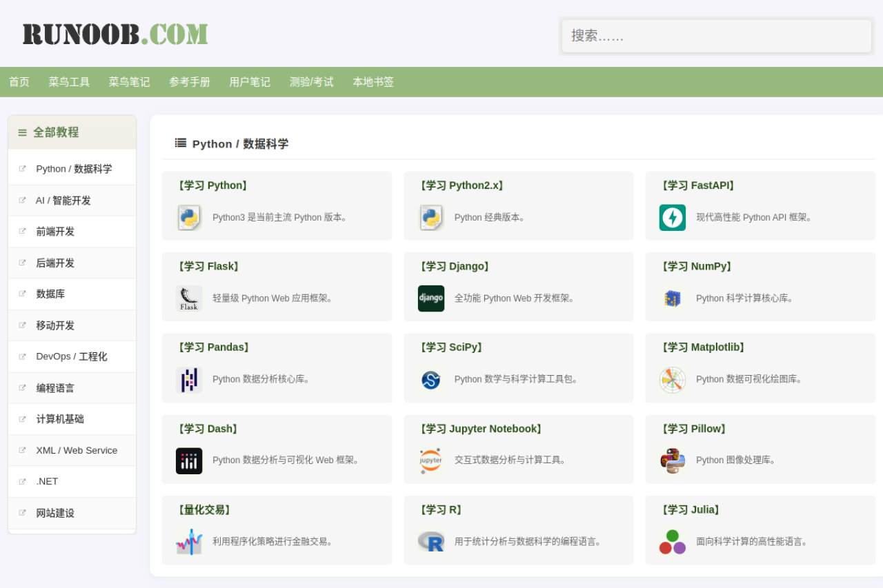Image resolution: width=883 pixels, height=588 pixels.
Task: Open the 【量化交易】 tutorial title
Action: (x=205, y=509)
